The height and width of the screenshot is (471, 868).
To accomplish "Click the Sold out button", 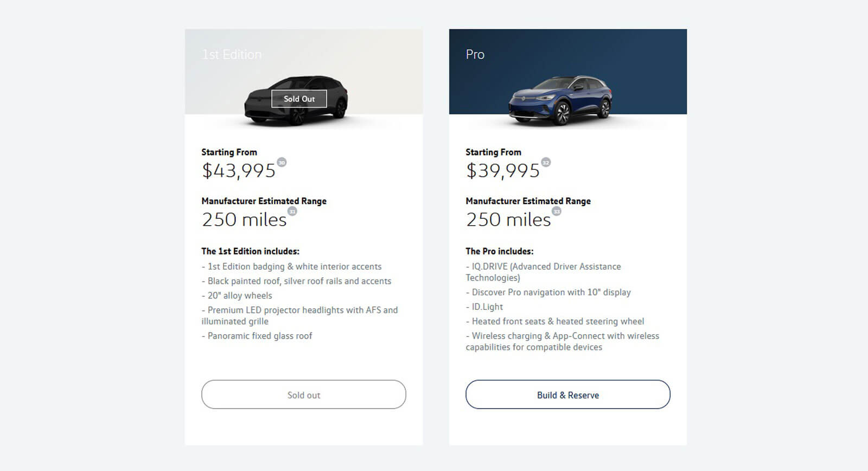I will (x=303, y=394).
